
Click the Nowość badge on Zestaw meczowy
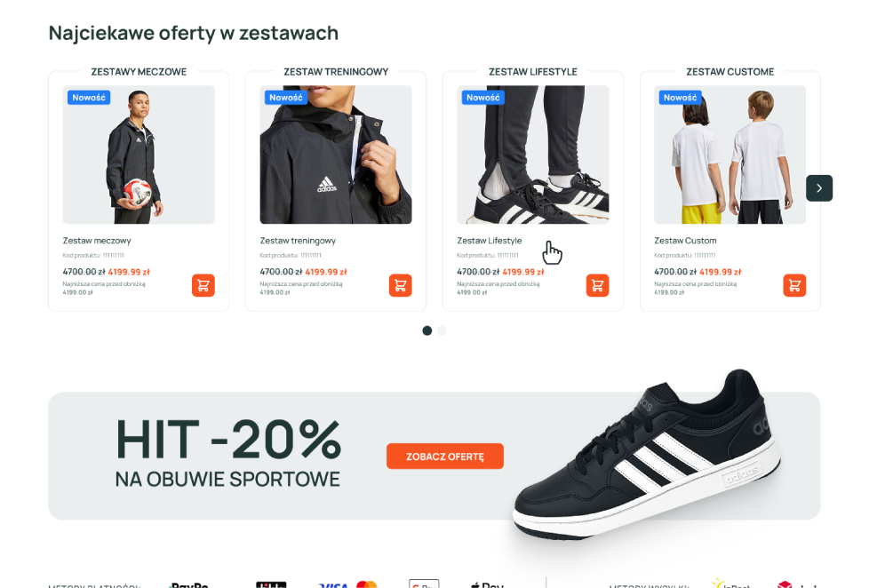89,98
